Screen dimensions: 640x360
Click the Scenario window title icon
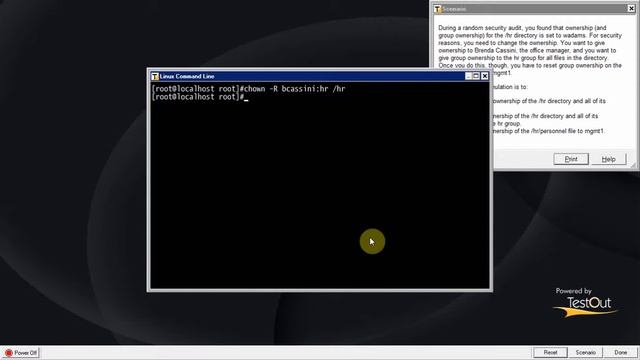pyautogui.click(x=438, y=9)
